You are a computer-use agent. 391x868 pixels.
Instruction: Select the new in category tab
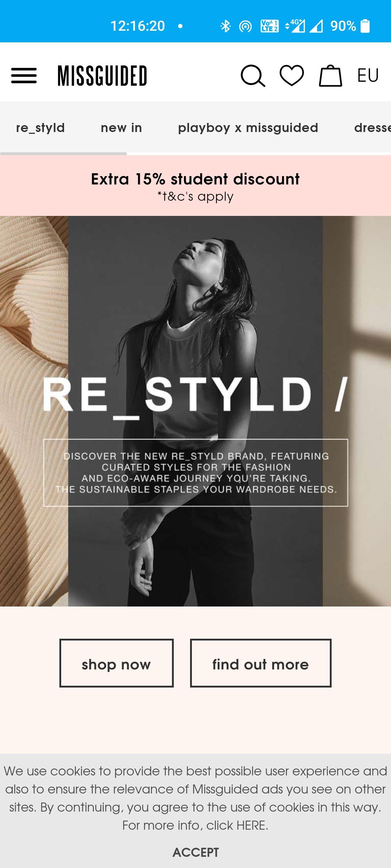[x=121, y=127]
